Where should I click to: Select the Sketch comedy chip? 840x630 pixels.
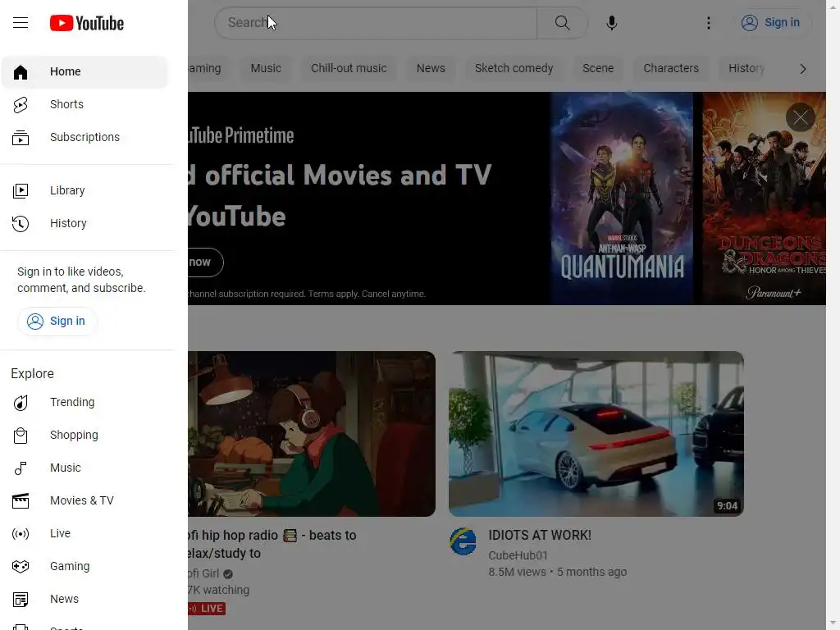pos(514,69)
